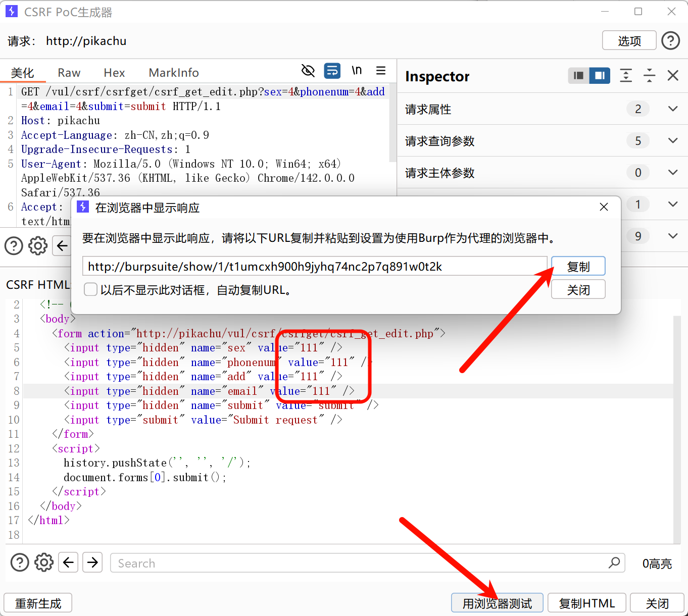
Task: Click magnifier icon in bottom search field
Action: tap(614, 562)
